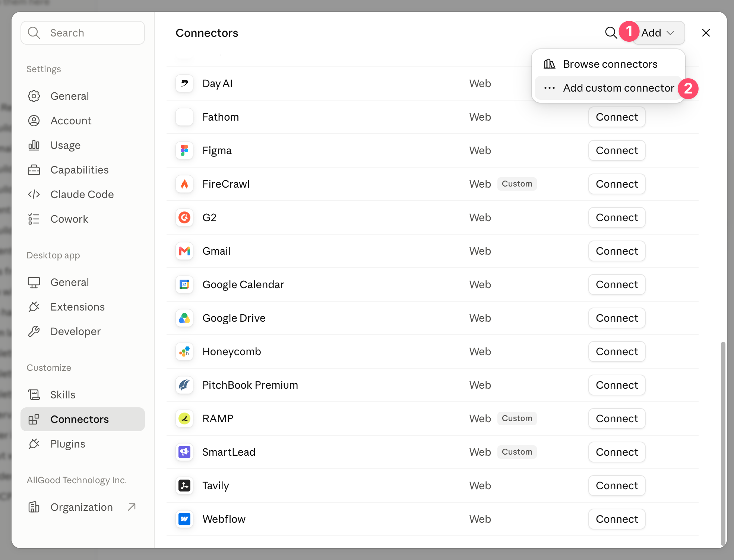The width and height of the screenshot is (734, 560).
Task: Open Extensions in Desktop app section
Action: (83, 307)
